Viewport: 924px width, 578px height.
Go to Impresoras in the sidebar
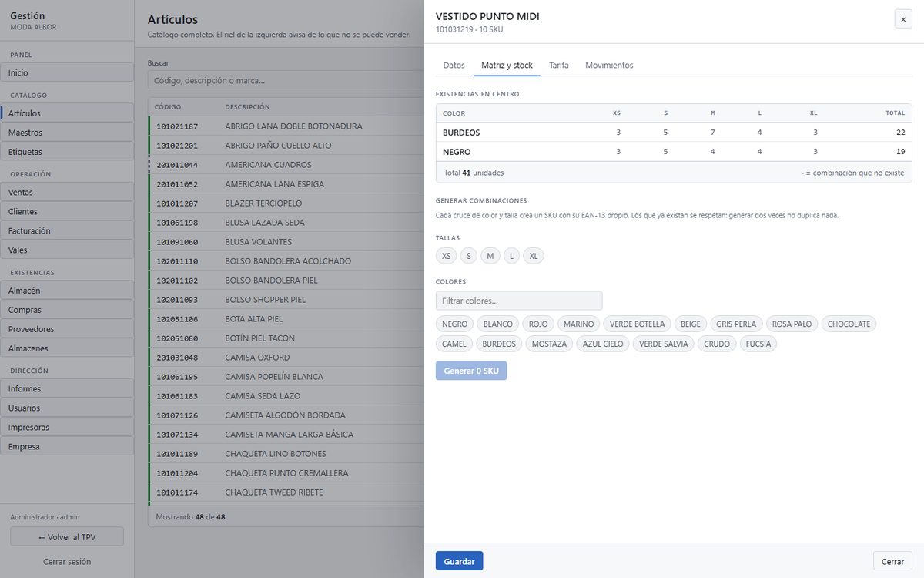click(x=67, y=427)
